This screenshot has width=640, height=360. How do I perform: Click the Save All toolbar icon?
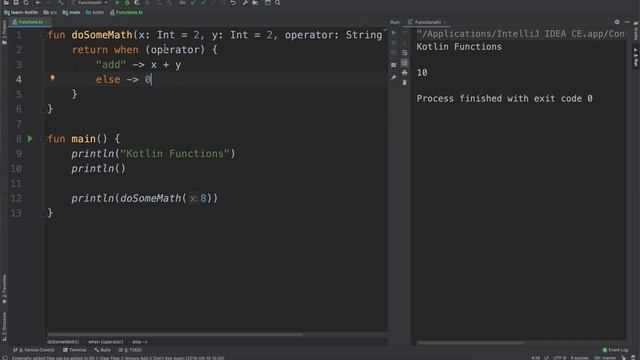[x=16, y=2]
